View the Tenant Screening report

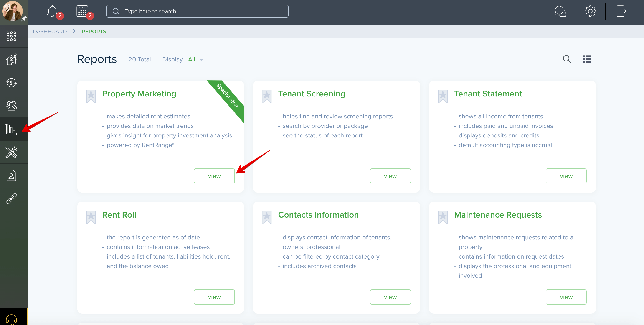(390, 176)
